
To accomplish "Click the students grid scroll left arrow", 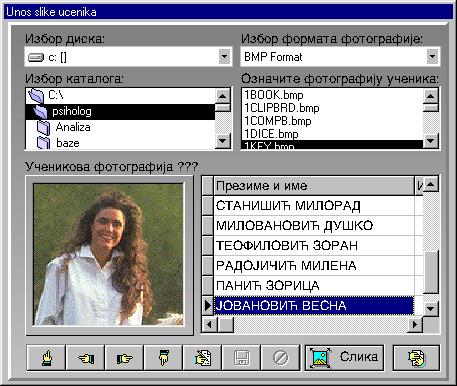I will (210, 324).
